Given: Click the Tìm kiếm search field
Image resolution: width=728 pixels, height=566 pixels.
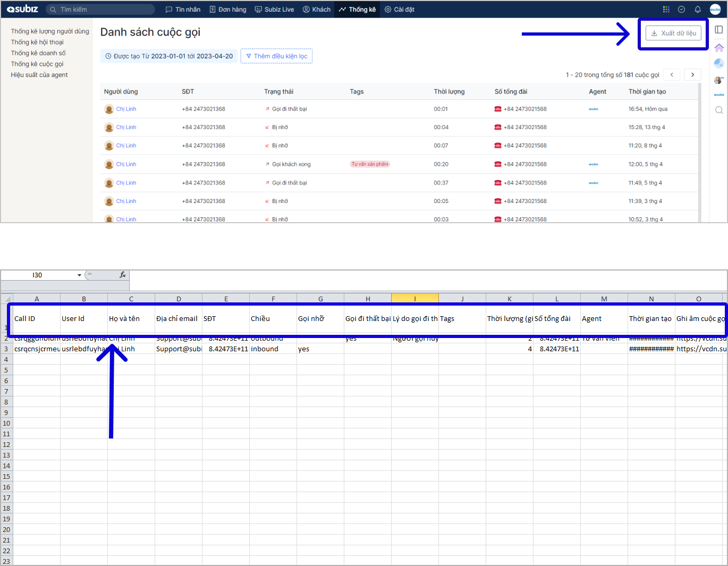Looking at the screenshot, I should [101, 10].
